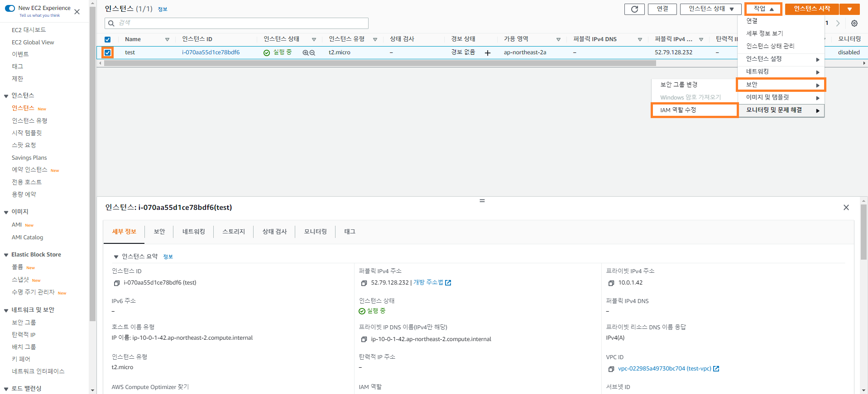Sort by 가용 영역 column arrow

[x=558, y=40]
